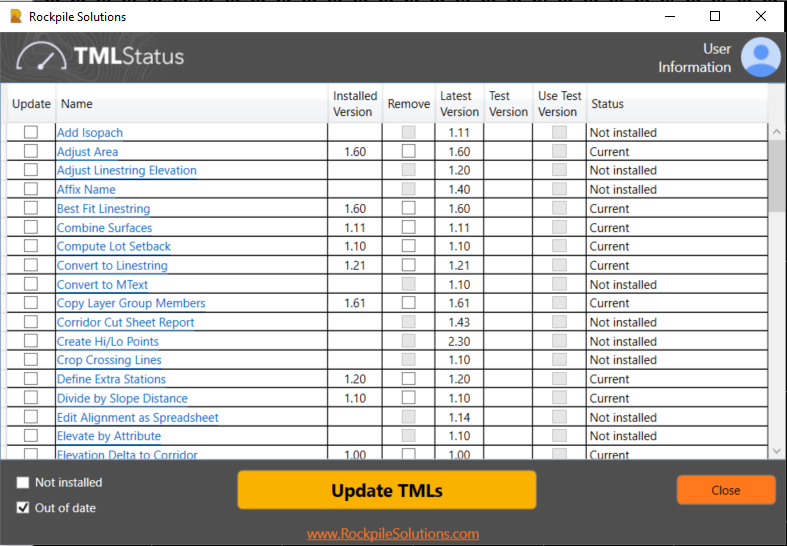Click the scrollbar down arrow
787x546 pixels.
(776, 451)
